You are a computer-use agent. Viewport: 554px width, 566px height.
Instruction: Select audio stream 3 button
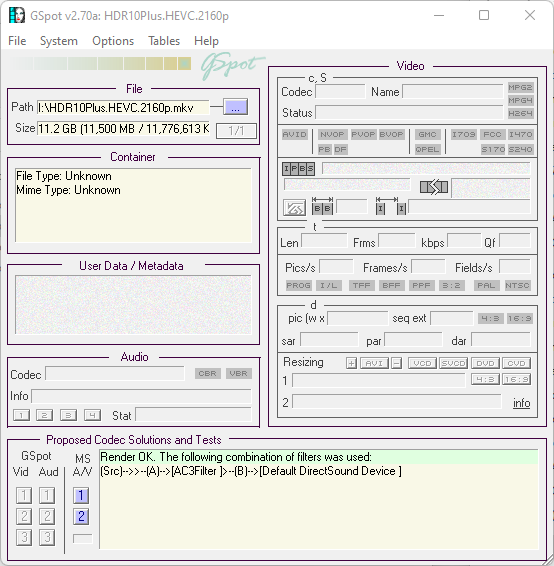coord(68,415)
